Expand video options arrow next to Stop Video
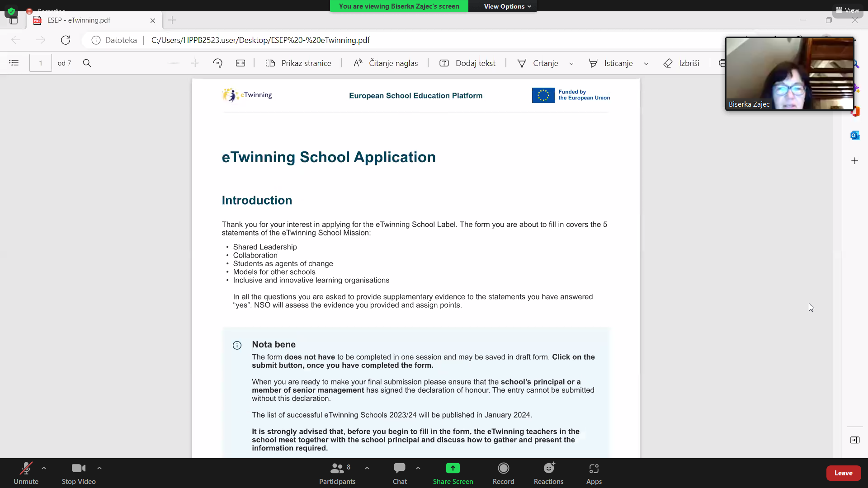Screen dimensions: 868x488 [99, 468]
